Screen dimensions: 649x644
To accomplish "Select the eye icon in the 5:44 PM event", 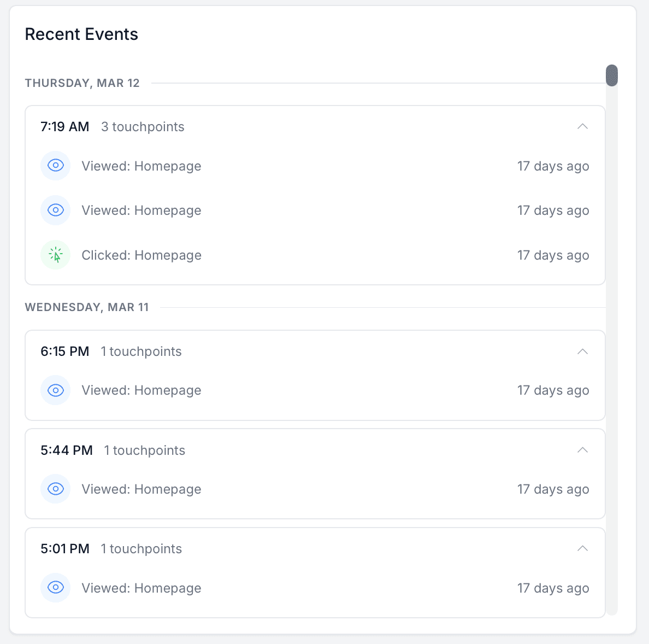I will click(55, 489).
